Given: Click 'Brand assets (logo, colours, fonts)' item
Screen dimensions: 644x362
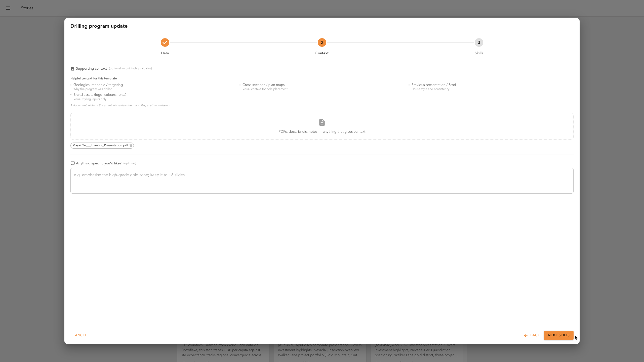Looking at the screenshot, I should [x=100, y=95].
